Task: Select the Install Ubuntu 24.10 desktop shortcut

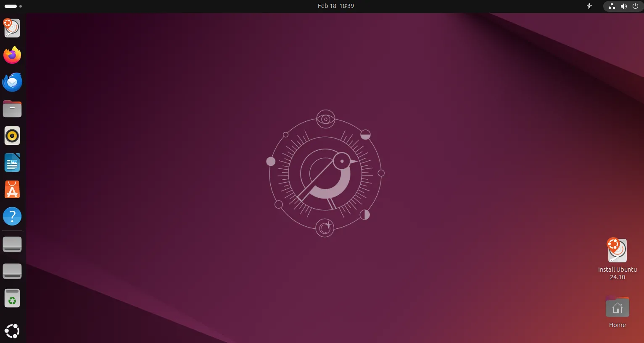Action: pos(617,251)
